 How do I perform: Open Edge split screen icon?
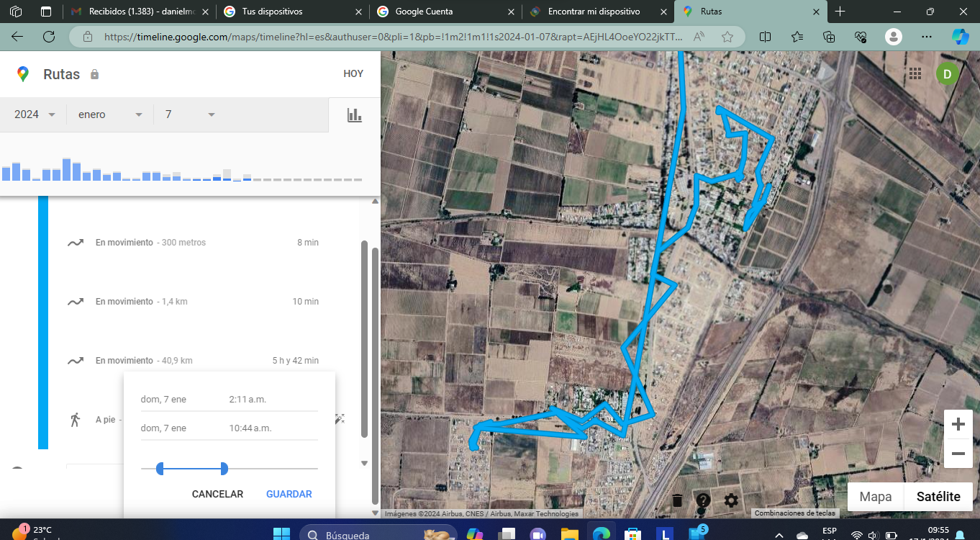[766, 37]
